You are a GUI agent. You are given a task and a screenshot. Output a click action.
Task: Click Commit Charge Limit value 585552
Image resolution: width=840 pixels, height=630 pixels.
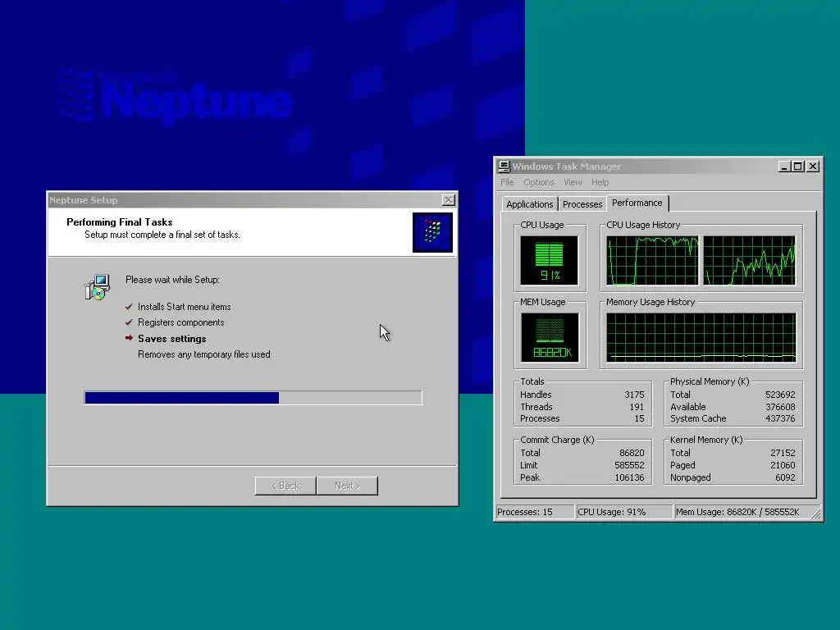(x=629, y=465)
